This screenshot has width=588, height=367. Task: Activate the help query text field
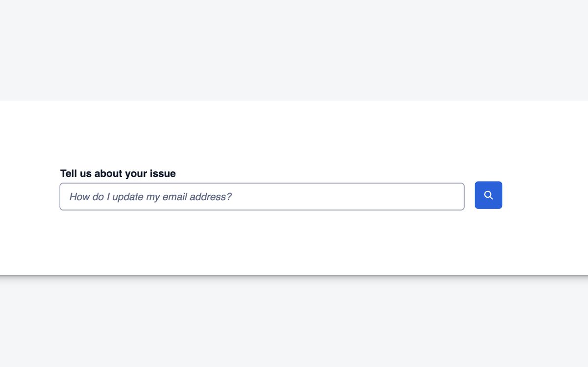click(262, 197)
